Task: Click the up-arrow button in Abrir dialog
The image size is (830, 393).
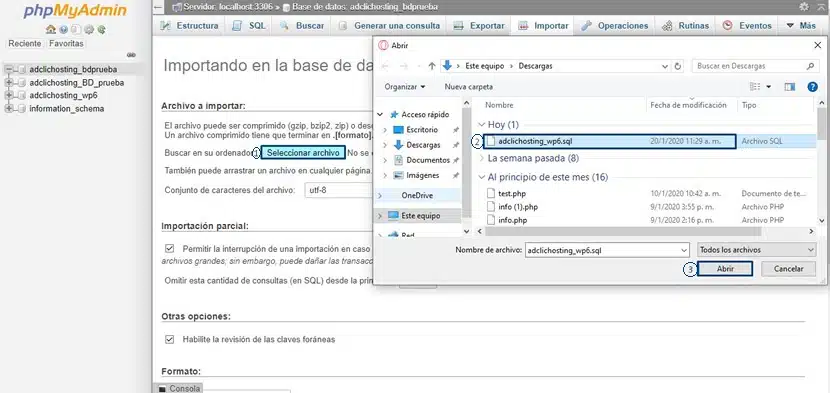Action: 432,66
